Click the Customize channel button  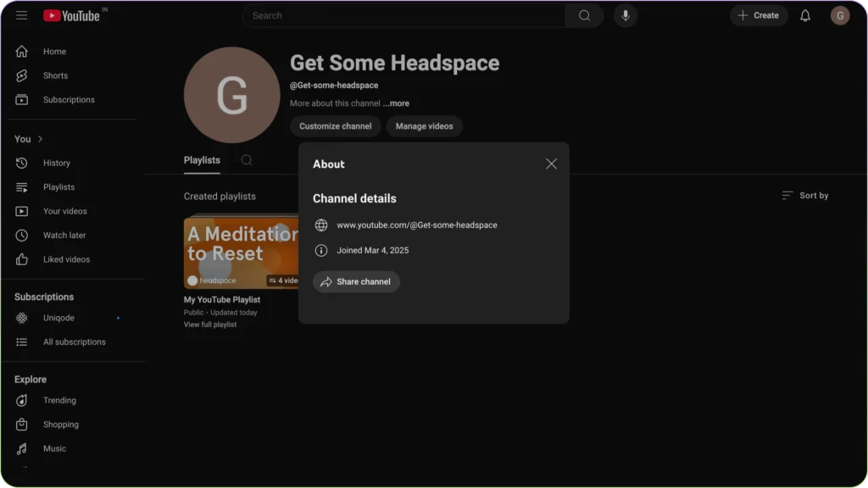tap(335, 125)
